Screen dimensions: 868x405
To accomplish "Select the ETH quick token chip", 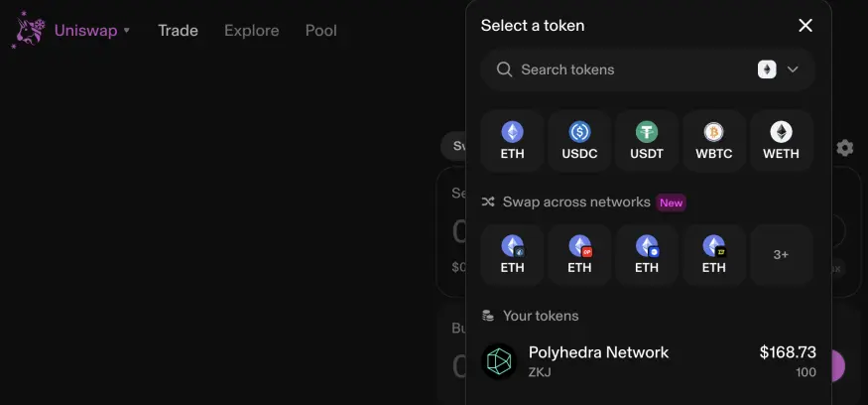I will 512,141.
